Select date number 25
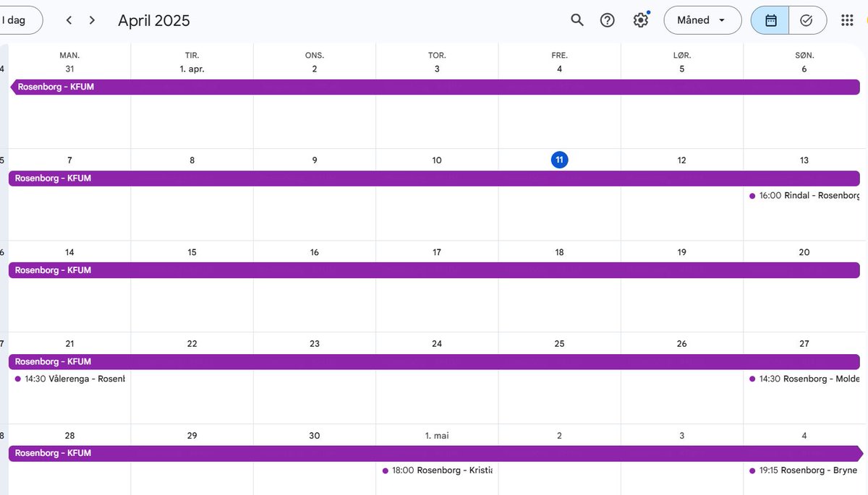Image resolution: width=868 pixels, height=495 pixels. 559,344
